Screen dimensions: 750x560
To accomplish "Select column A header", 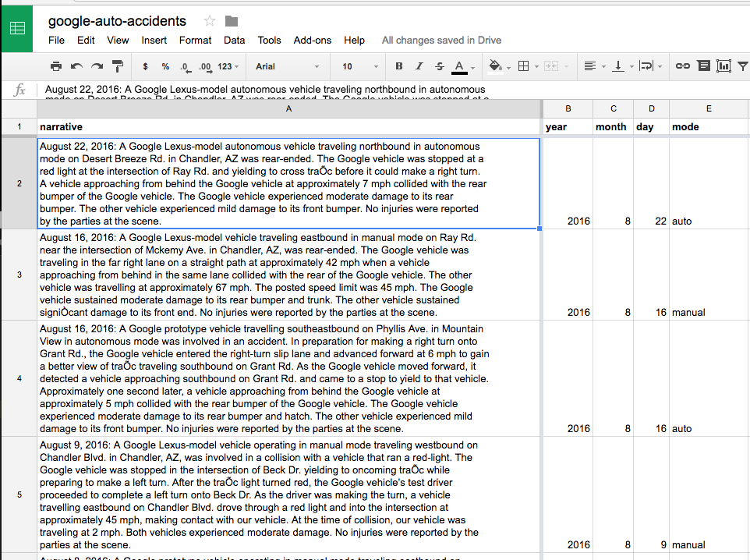I will pos(289,108).
